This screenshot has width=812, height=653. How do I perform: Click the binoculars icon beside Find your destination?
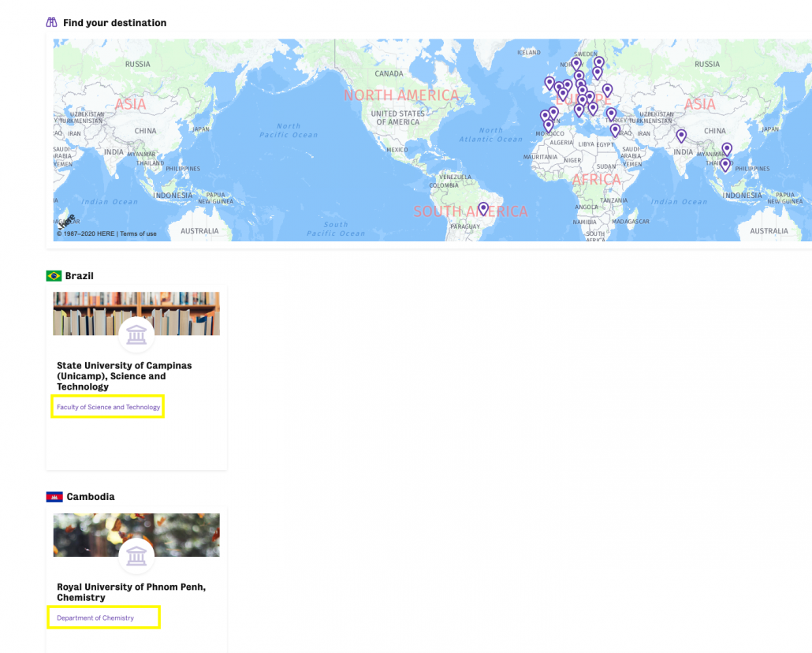click(x=51, y=22)
